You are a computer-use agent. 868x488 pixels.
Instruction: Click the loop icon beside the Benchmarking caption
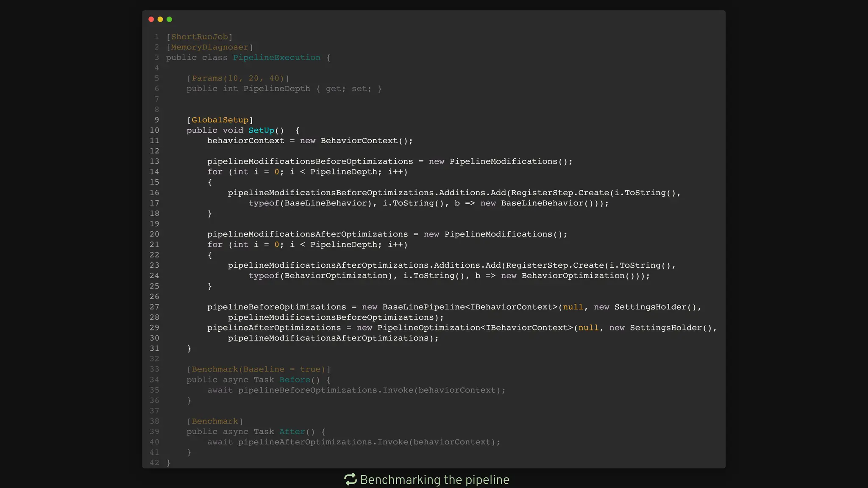click(x=351, y=480)
